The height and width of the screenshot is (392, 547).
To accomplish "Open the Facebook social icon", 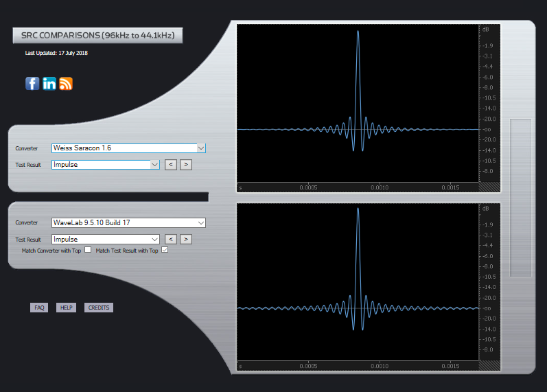I will 32,84.
